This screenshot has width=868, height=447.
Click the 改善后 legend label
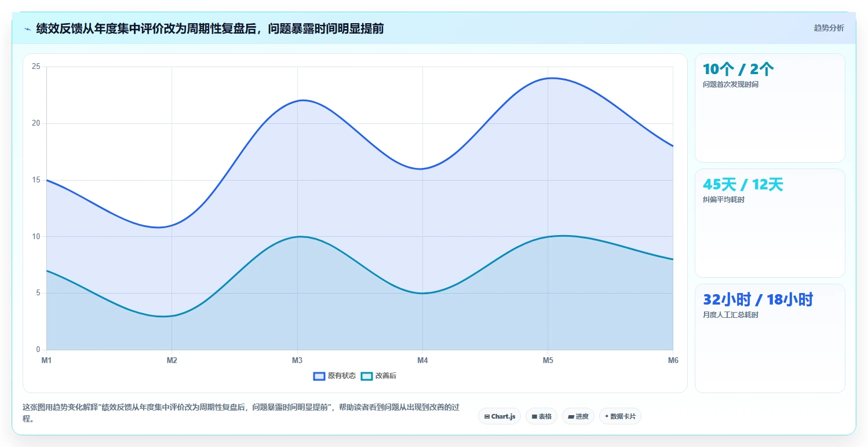[386, 376]
